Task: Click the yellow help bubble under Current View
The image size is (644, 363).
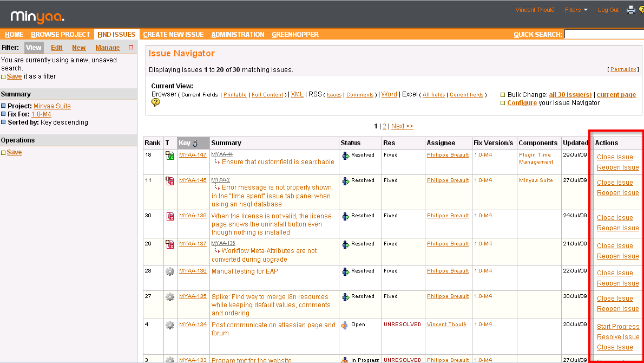Action: [x=156, y=102]
